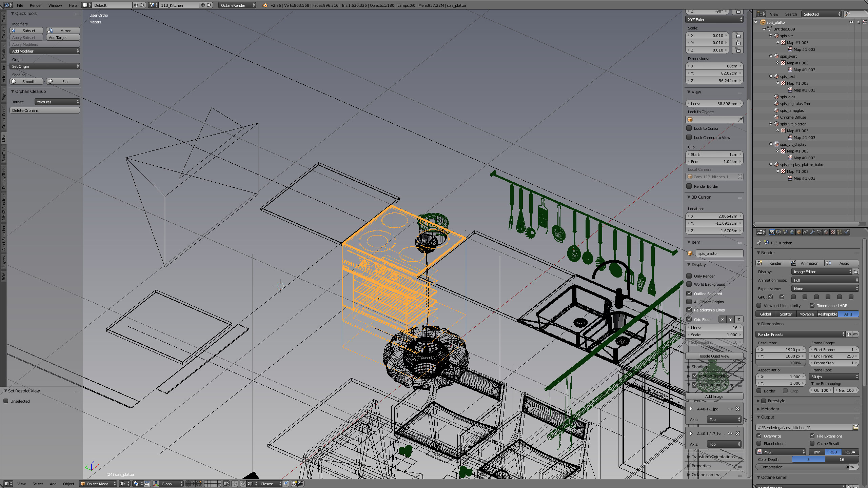
Task: Open the Window menu
Action: (x=55, y=5)
